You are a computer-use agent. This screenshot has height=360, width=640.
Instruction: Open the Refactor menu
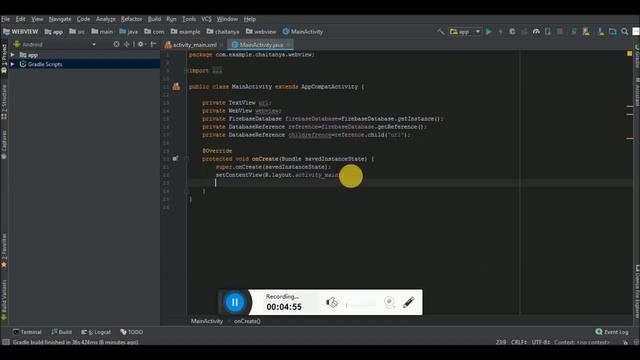(131, 19)
